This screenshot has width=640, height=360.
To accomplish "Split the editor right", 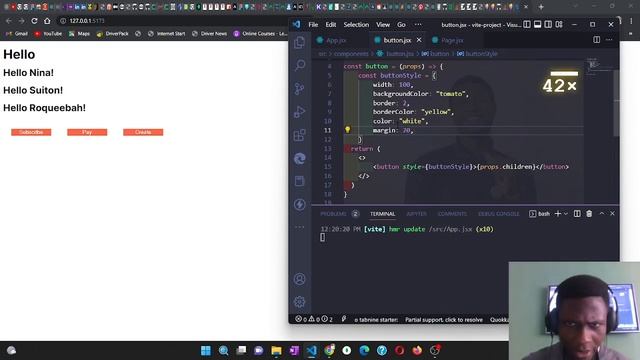I will tap(596, 40).
